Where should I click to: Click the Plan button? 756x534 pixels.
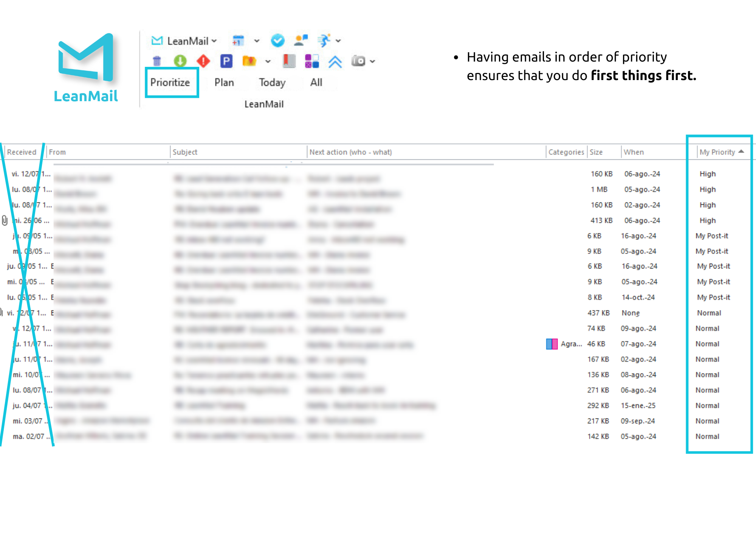tap(224, 82)
